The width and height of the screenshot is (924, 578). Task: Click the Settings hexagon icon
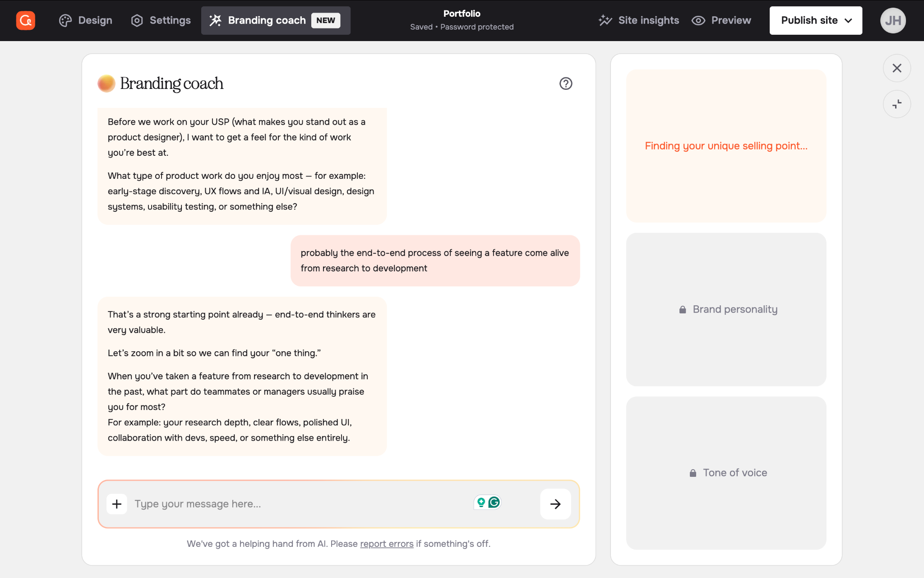tap(137, 20)
